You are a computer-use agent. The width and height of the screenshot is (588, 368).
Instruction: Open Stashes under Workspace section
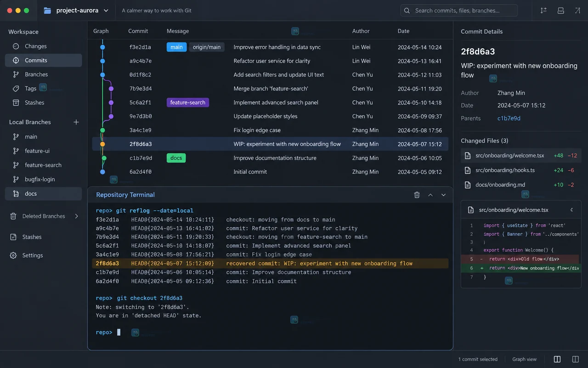coord(44,102)
